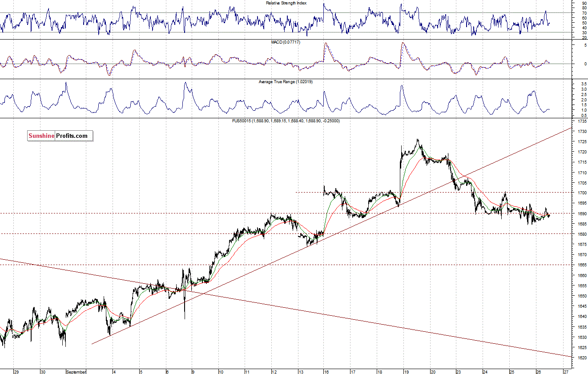Click the 2.5 label on the ATR scale
This screenshot has height=374, width=588.
584,94
